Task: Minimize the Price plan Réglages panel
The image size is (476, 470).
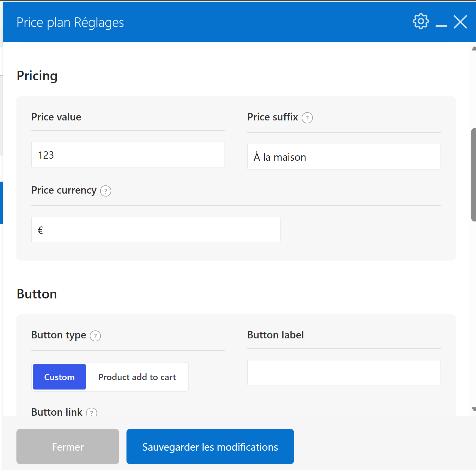Action: 441,26
